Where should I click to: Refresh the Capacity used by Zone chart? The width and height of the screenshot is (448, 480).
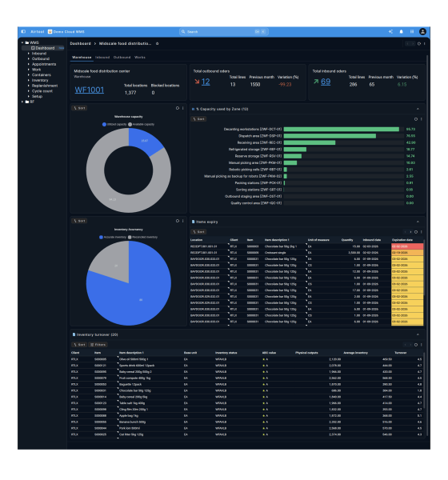416,119
